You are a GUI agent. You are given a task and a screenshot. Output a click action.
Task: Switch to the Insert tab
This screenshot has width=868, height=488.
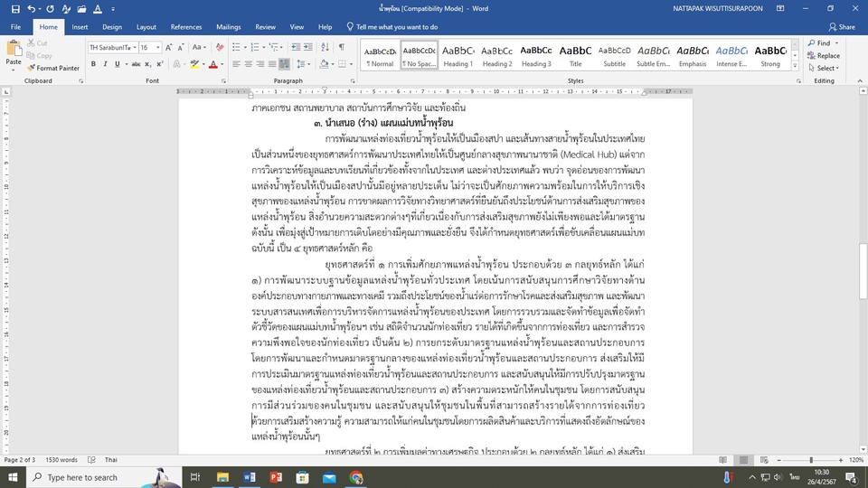(x=80, y=26)
